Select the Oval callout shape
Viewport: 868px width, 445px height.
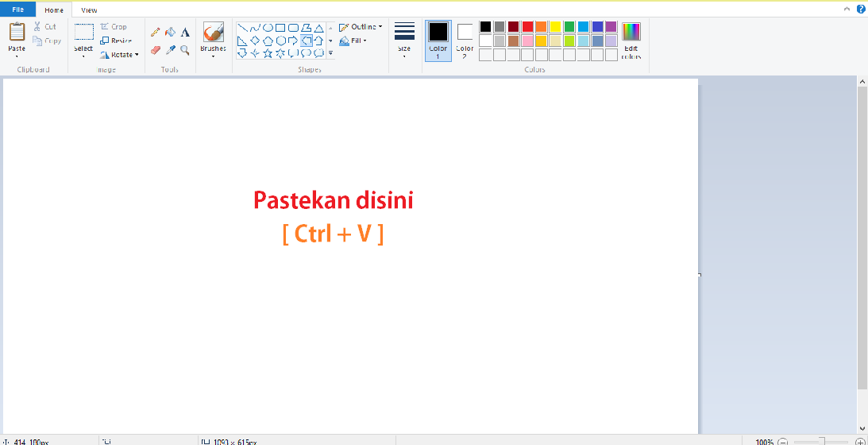[306, 53]
